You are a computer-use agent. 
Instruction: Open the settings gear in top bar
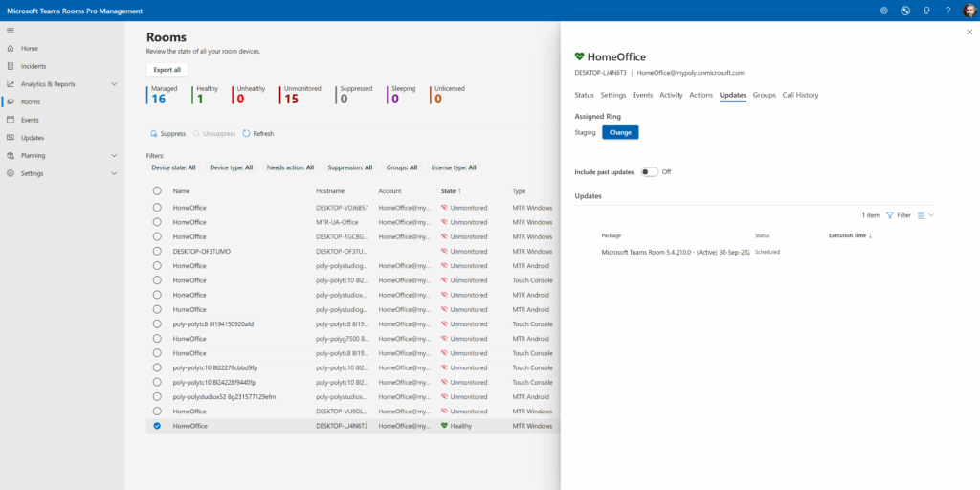(883, 11)
